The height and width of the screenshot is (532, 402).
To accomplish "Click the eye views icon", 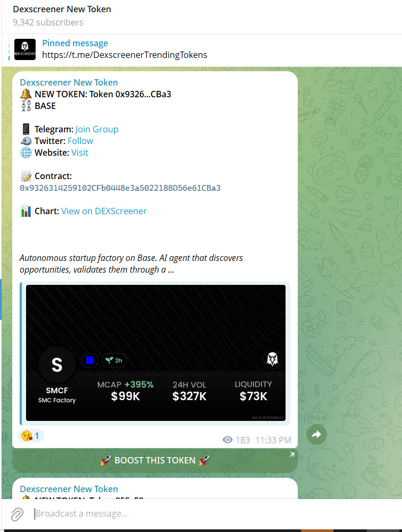I will (x=228, y=440).
